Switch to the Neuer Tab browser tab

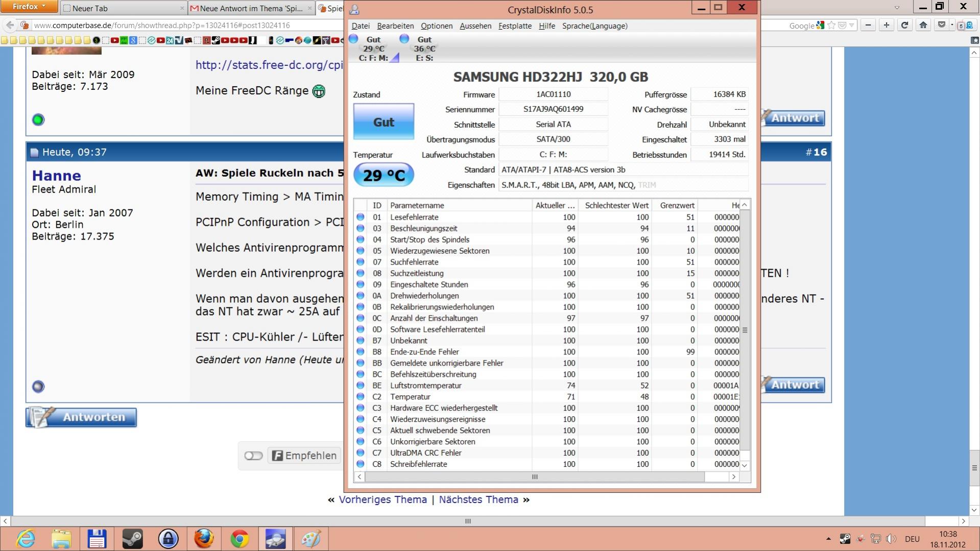[123, 8]
